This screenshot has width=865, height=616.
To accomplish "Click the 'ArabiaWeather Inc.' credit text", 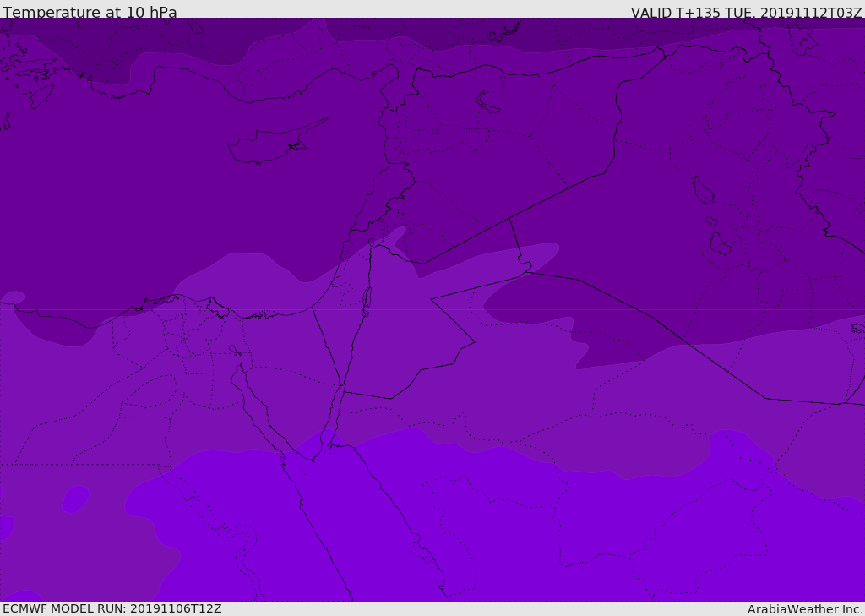I will [x=805, y=609].
